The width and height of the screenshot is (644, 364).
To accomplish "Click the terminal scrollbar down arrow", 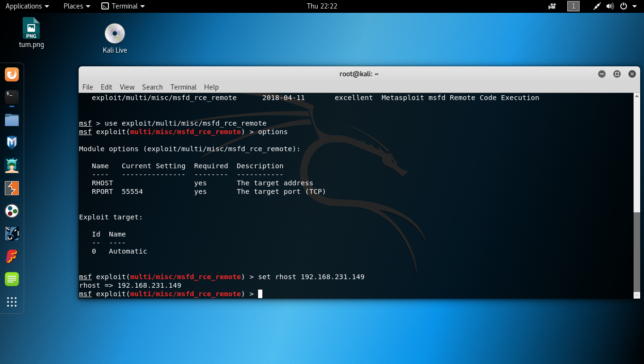I will pyautogui.click(x=636, y=295).
